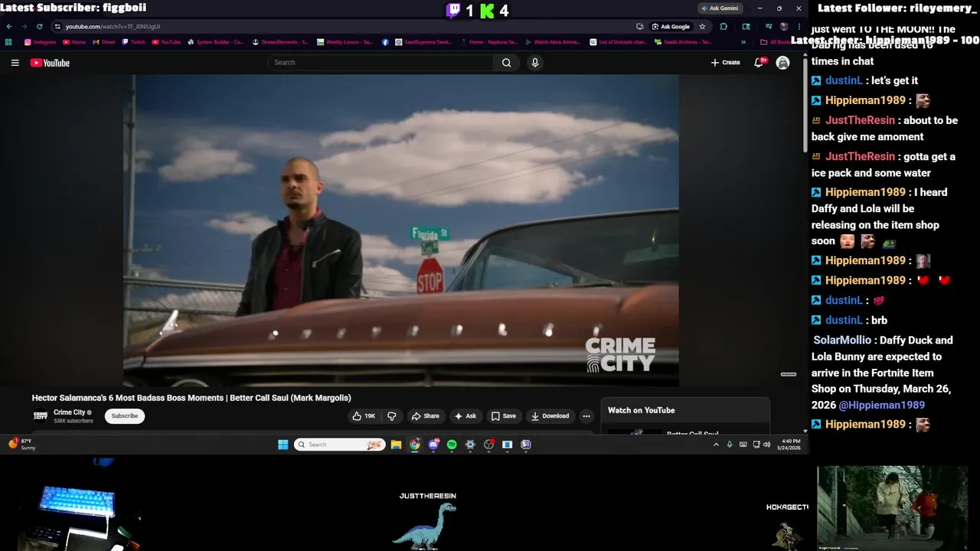Viewport: 980px width, 551px height.
Task: Click dustinL's 'let's get it' message
Action: 894,80
